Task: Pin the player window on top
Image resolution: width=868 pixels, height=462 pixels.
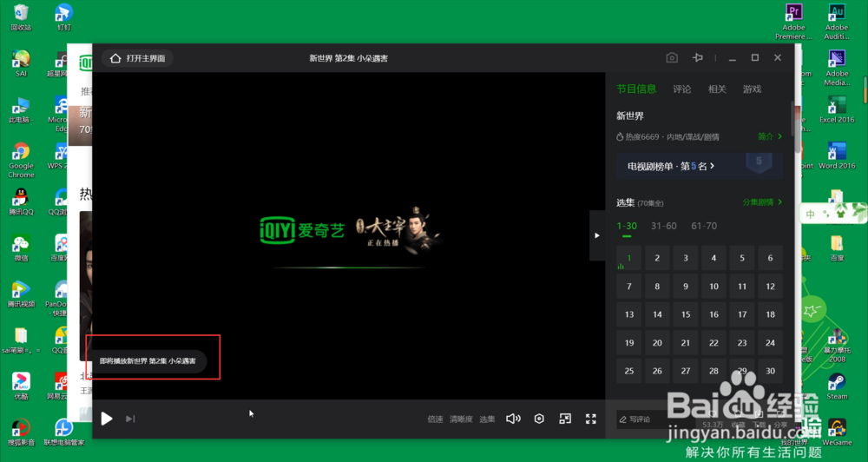Action: click(698, 57)
